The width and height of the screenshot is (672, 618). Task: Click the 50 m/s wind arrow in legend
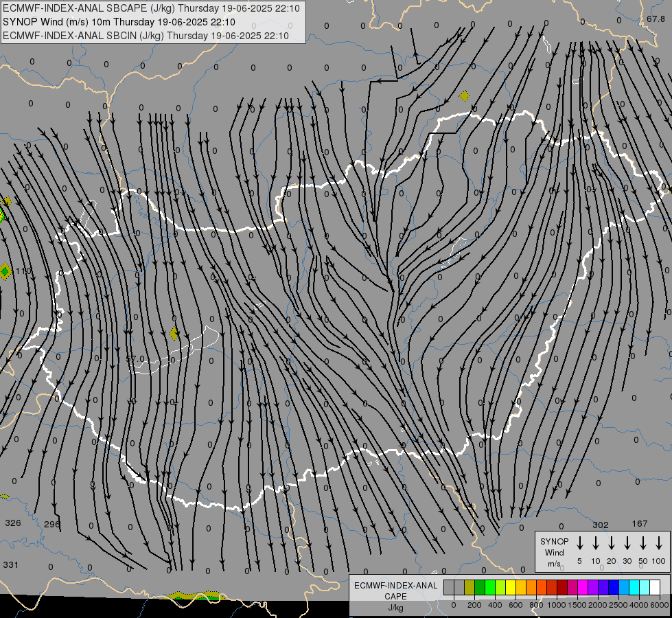[x=643, y=543]
